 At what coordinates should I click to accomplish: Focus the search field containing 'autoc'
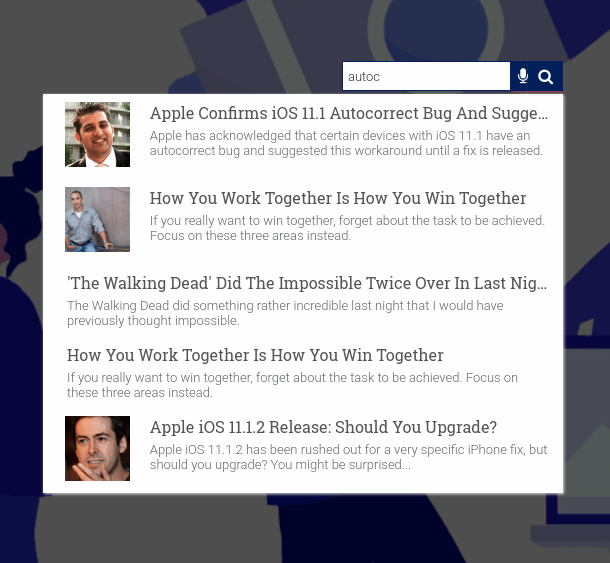(426, 76)
